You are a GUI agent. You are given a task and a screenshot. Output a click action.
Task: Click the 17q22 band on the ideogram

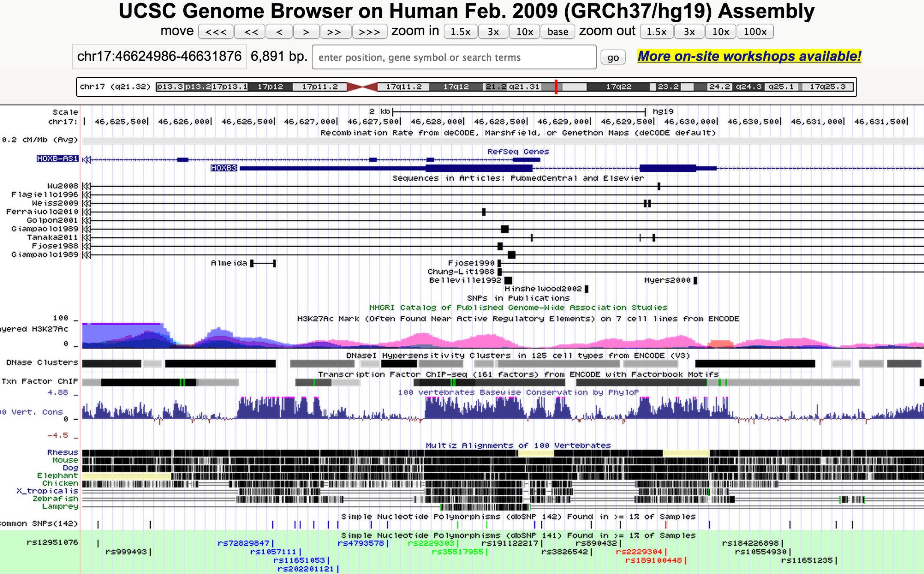(618, 87)
